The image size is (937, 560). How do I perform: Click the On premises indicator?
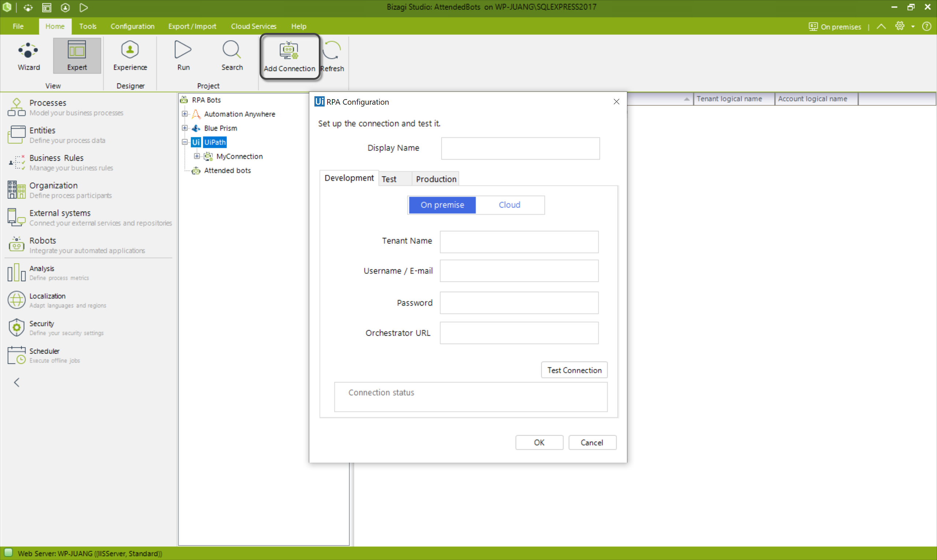pos(835,27)
